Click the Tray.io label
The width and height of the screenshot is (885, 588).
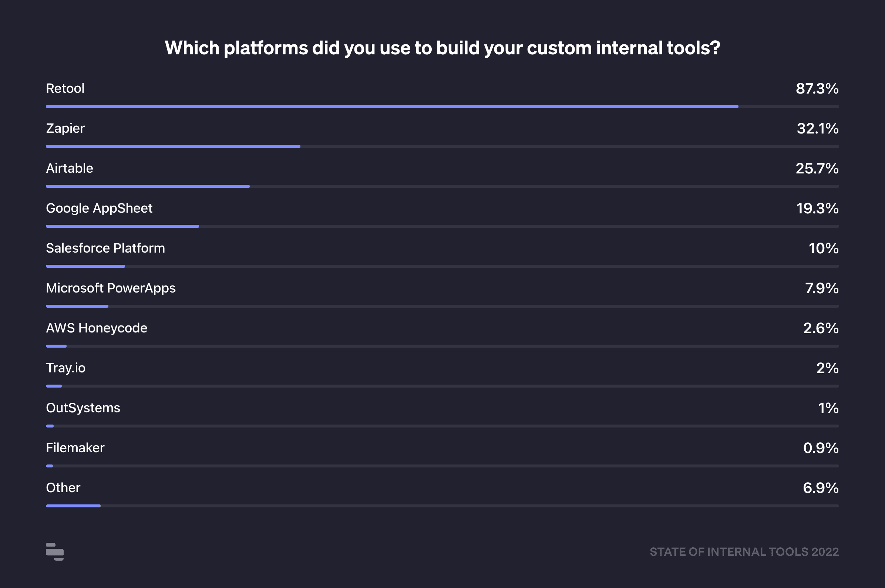65,368
